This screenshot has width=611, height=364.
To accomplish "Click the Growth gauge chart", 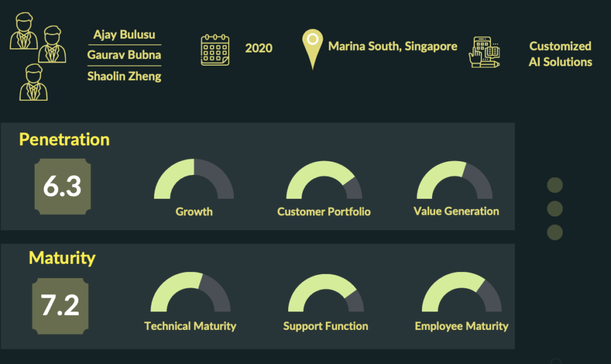I will point(194,179).
